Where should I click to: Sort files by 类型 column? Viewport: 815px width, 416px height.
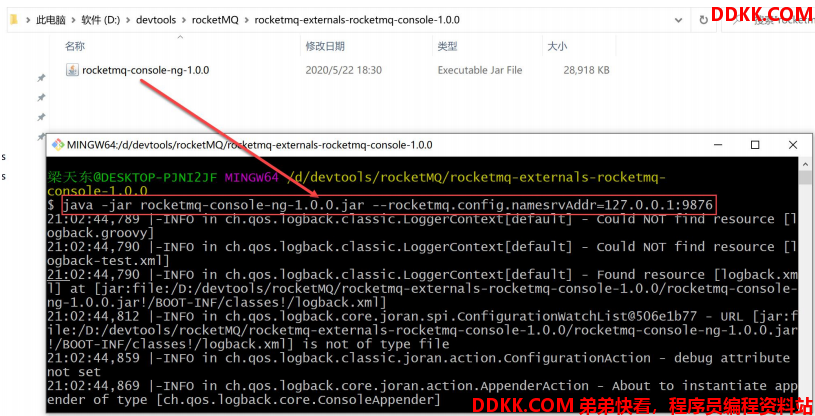point(447,46)
